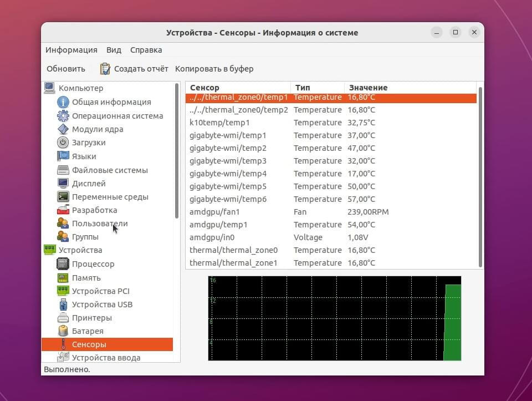Select the Модули ядра label
Screen dimensions: 532x401
[98, 129]
